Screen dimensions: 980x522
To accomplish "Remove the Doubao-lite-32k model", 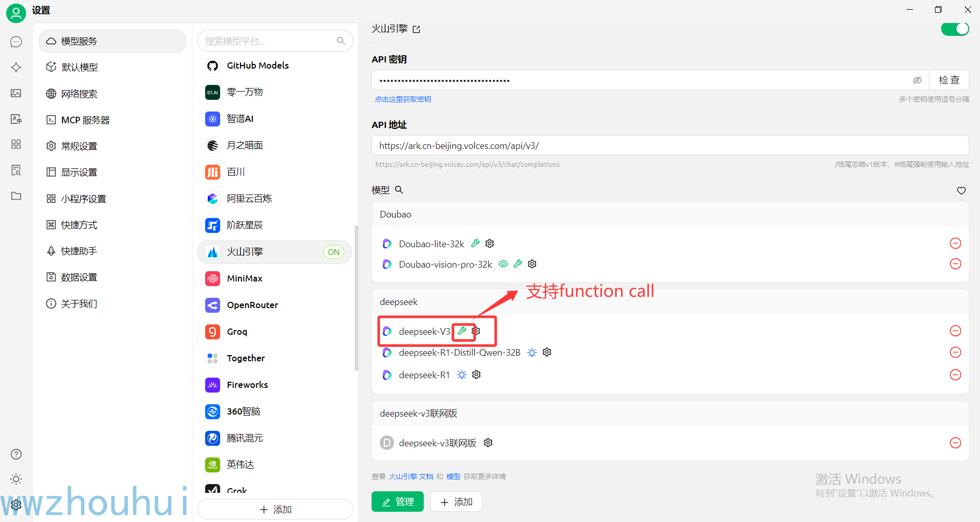I will click(955, 243).
